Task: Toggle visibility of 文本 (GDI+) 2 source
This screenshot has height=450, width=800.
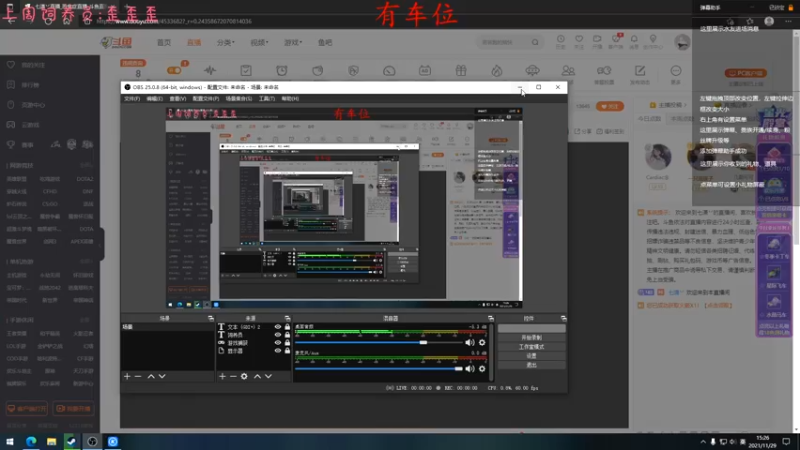Action: tap(278, 327)
